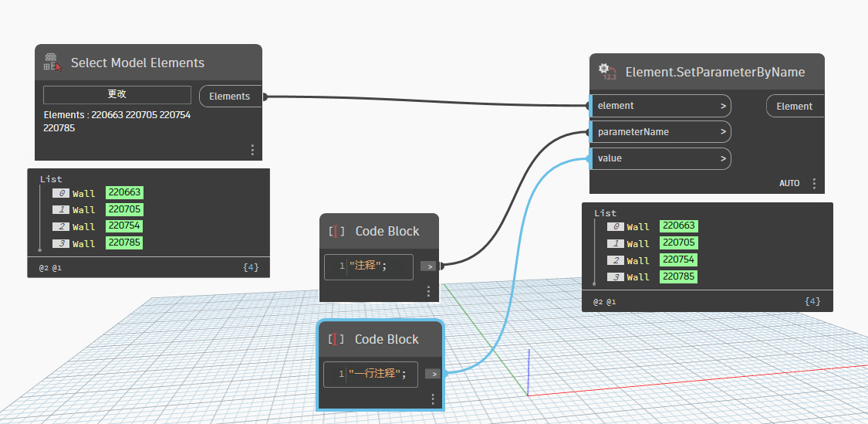Click the Element.SetParameterByName node icon
The image size is (868, 424).
(x=607, y=72)
